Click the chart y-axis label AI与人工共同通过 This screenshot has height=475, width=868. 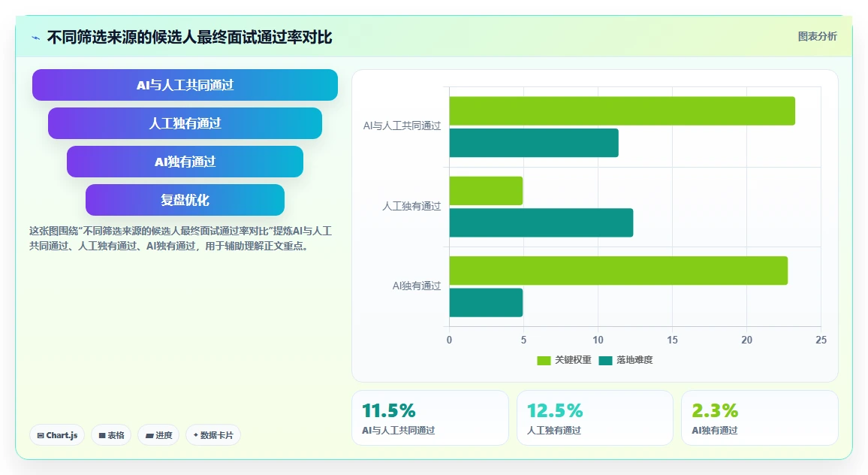402,126
